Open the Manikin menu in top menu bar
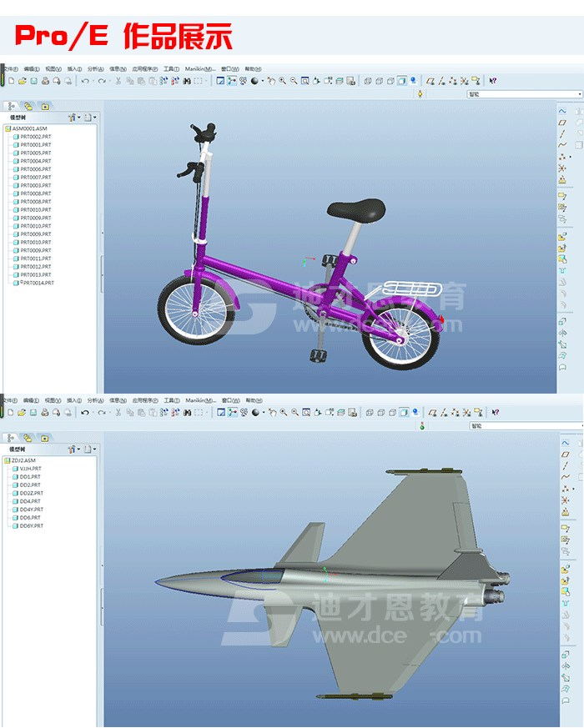 tap(199, 69)
